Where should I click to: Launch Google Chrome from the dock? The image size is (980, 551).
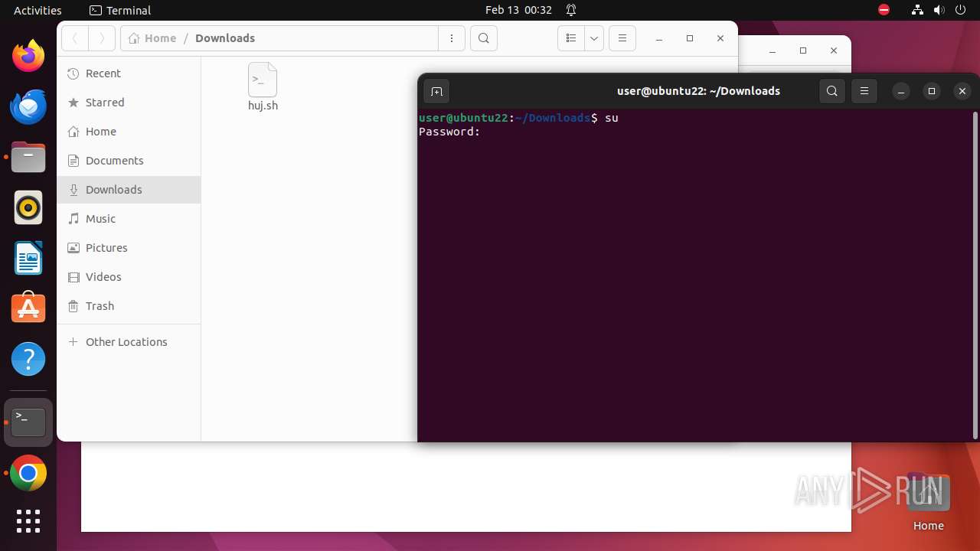tap(28, 474)
